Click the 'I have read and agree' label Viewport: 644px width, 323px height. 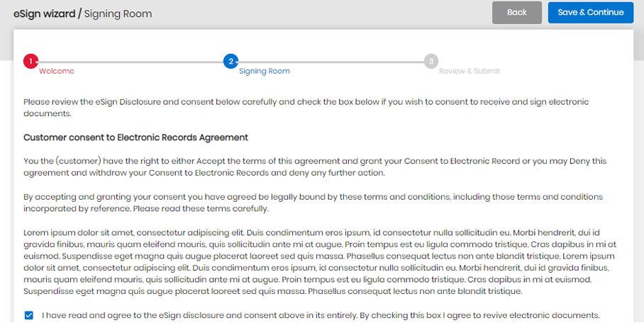(321, 315)
